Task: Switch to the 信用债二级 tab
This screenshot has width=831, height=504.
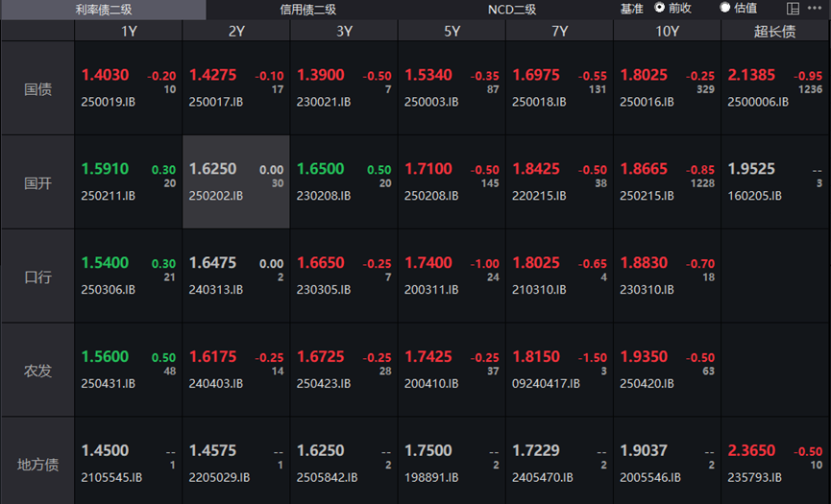Action: coord(307,10)
